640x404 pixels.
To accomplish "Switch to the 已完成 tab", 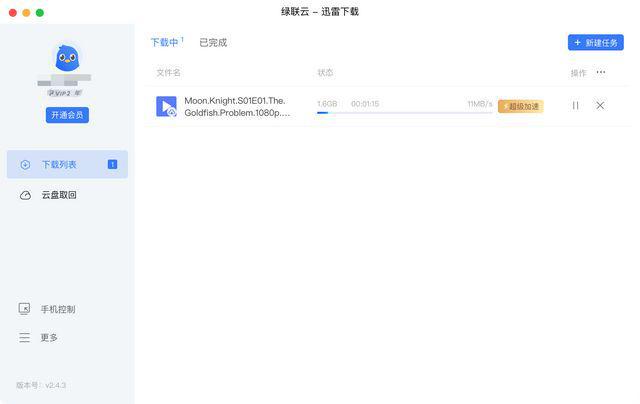I will [213, 42].
